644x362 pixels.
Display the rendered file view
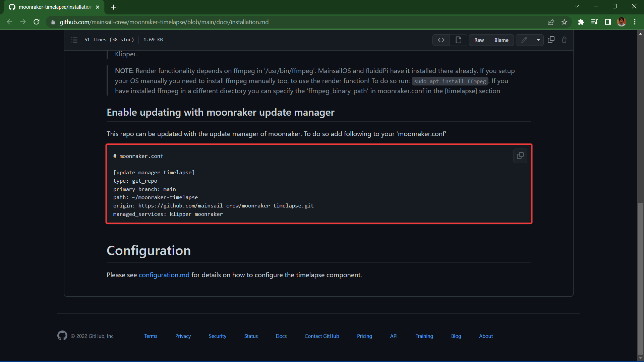pyautogui.click(x=458, y=40)
